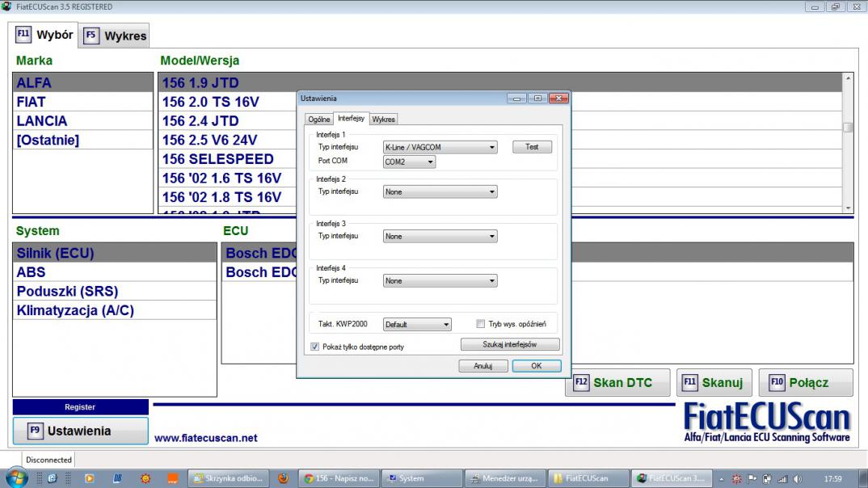Select model 156 '02 1.8 TS 16V
This screenshot has width=868, height=488.
coord(227,197)
